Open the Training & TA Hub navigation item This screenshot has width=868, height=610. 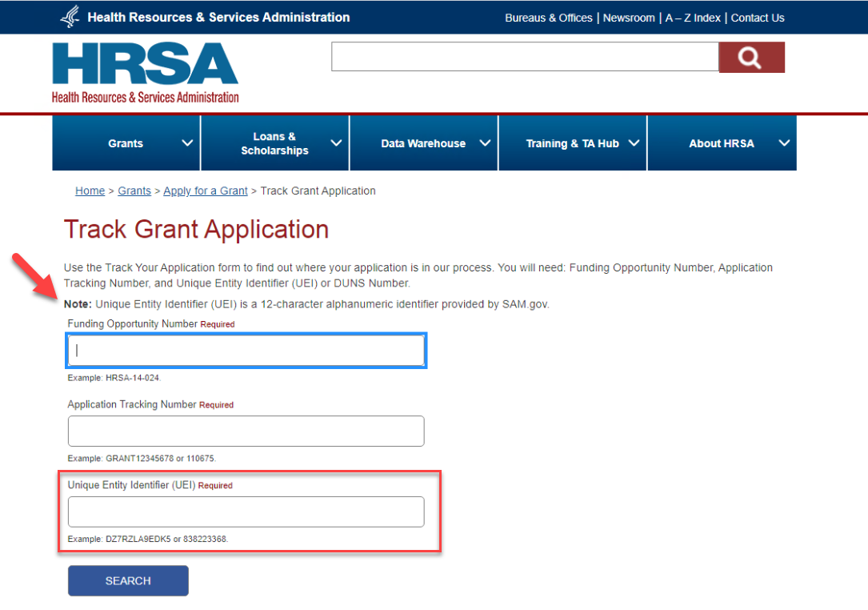(x=572, y=143)
